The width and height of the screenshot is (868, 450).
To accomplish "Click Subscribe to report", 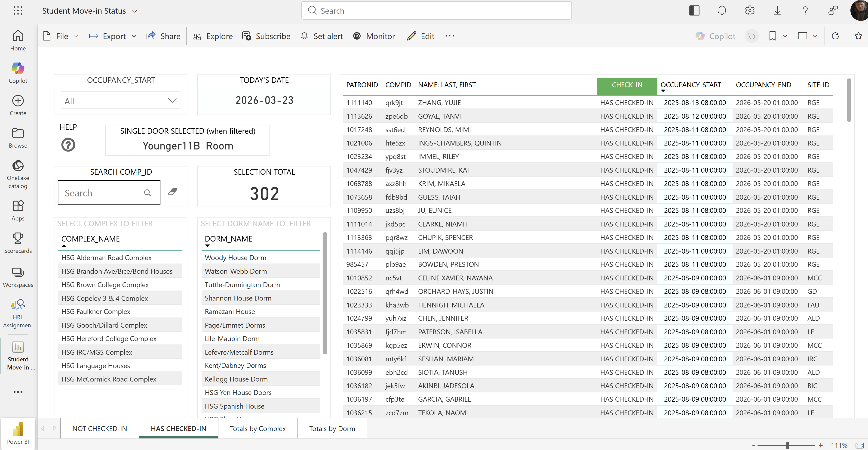I will [266, 36].
